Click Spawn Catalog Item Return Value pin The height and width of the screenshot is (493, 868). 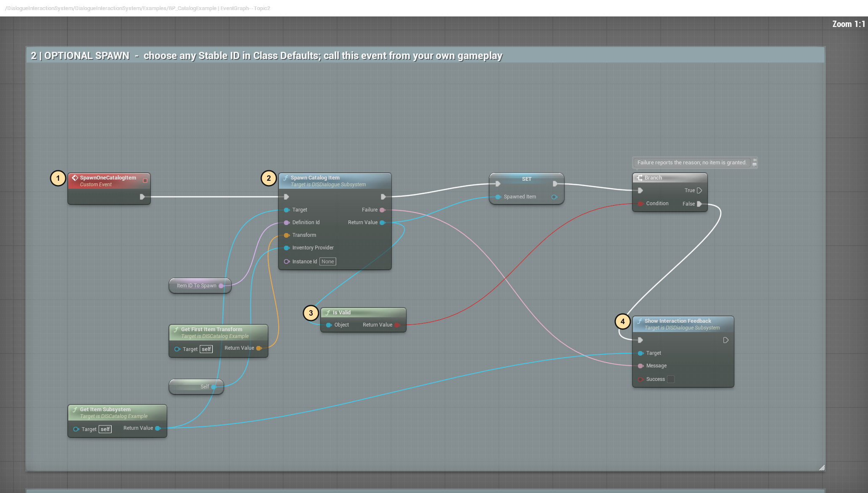pyautogui.click(x=382, y=222)
